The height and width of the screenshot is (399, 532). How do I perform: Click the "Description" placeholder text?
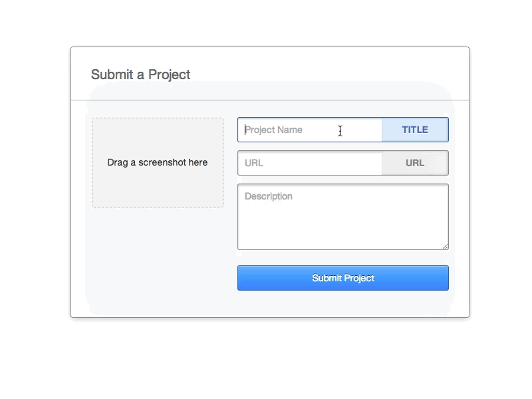pyautogui.click(x=269, y=196)
